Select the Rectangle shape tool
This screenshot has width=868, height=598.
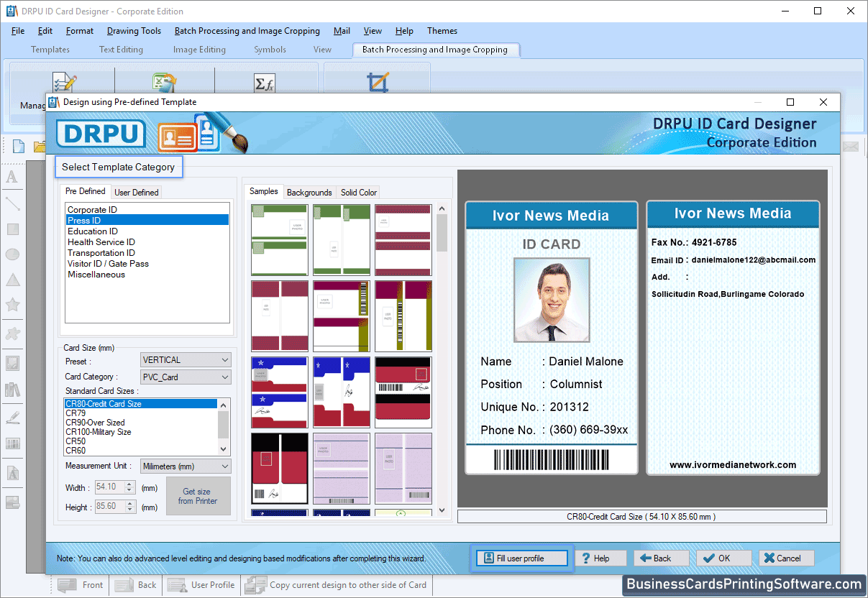[x=12, y=229]
